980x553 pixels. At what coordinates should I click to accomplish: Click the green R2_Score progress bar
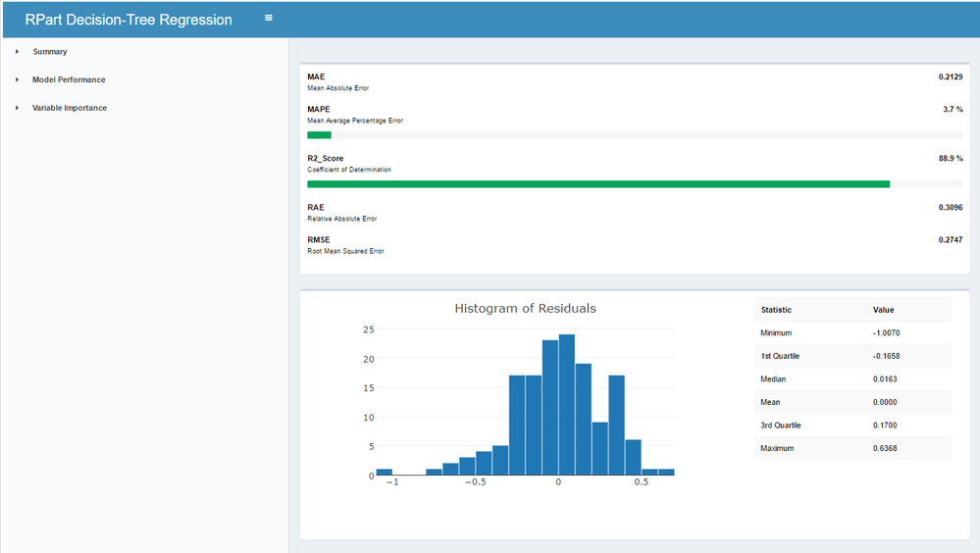pos(598,184)
